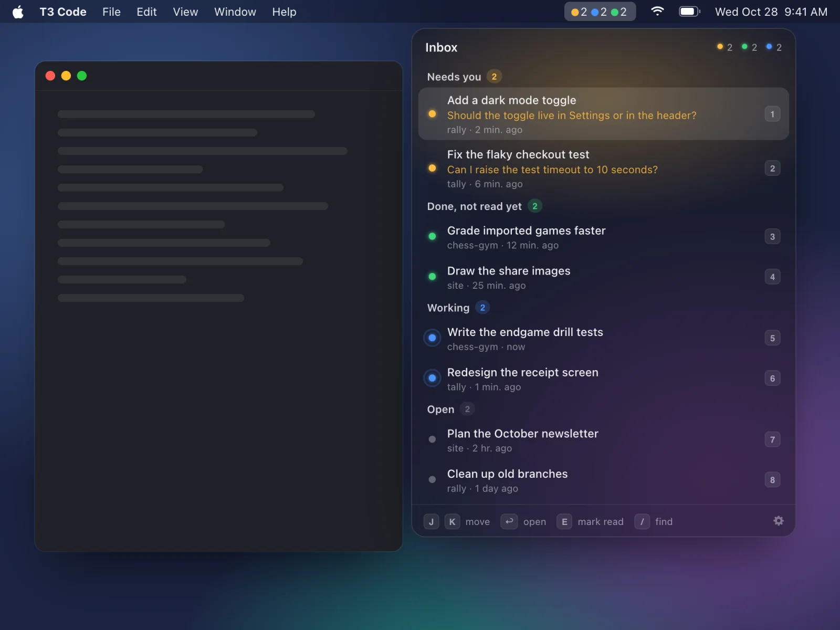Click the E key hint next to "mark read"
The image size is (840, 630).
564,521
